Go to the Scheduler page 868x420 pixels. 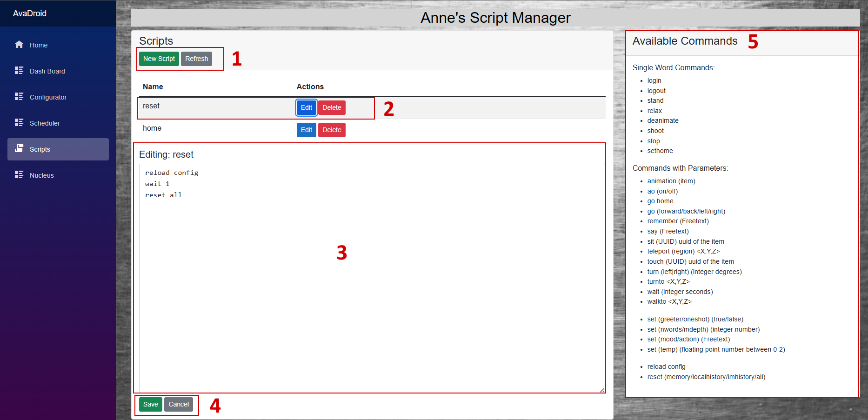pos(45,123)
